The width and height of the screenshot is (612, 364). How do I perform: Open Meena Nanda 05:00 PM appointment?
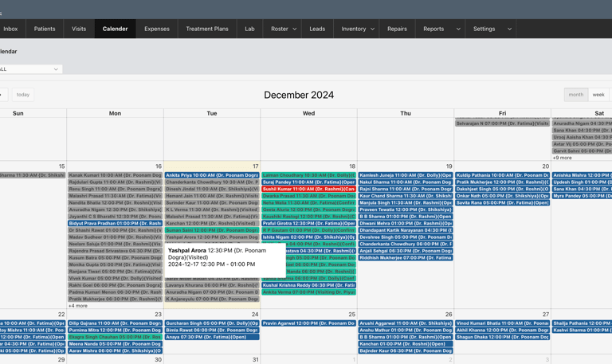pyautogui.click(x=115, y=344)
